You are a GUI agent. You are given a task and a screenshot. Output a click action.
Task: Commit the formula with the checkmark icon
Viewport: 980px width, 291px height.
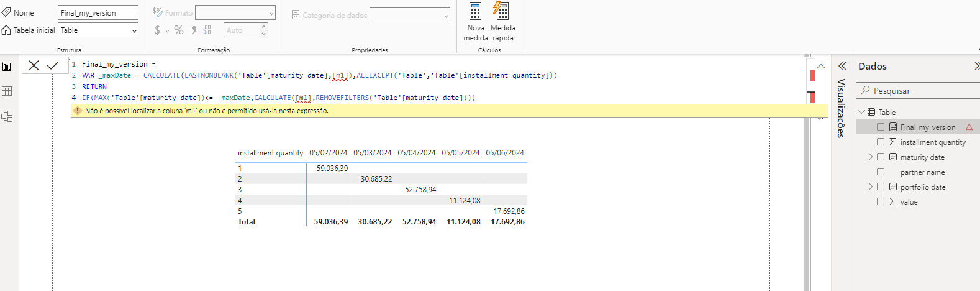point(53,65)
